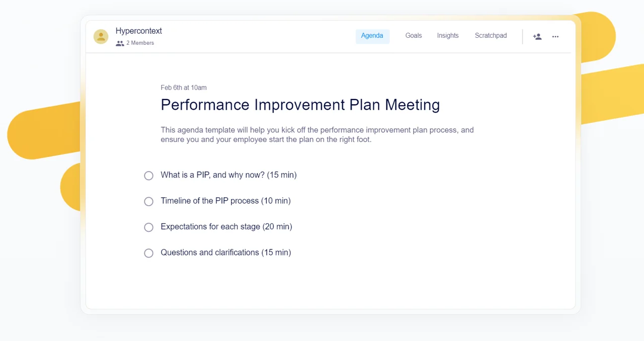644x341 pixels.
Task: Open 'What is a PIP, and why now?' item
Action: [228, 175]
